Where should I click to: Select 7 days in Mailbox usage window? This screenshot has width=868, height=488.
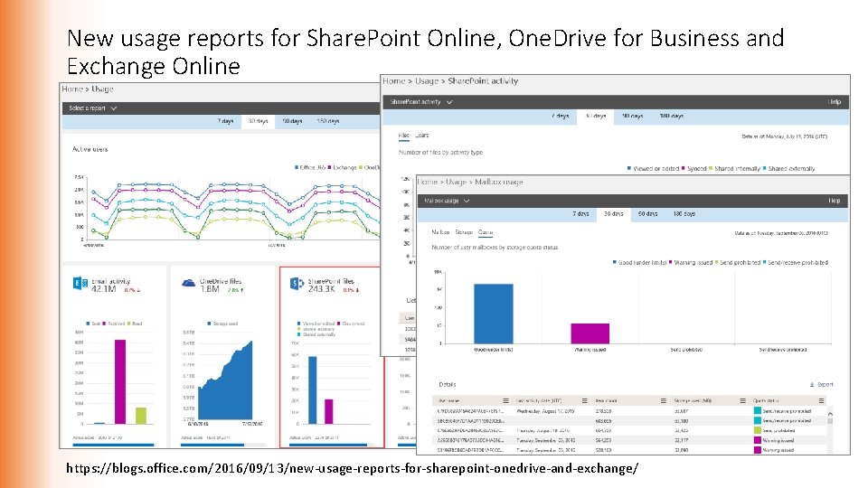coord(580,214)
